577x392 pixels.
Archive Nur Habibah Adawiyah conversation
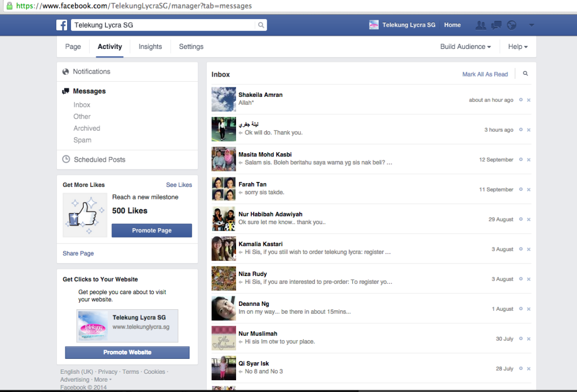point(529,219)
